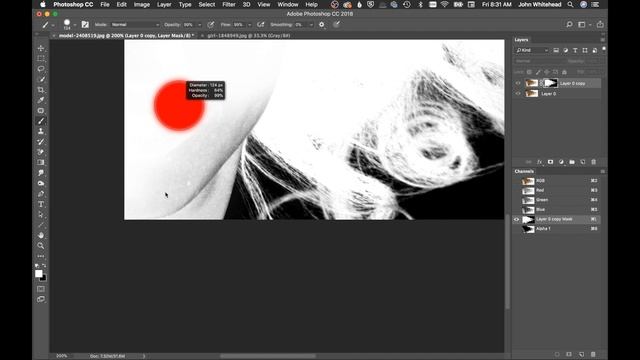Viewport: 640px width, 360px height.
Task: Select the Crop tool
Action: click(x=41, y=90)
